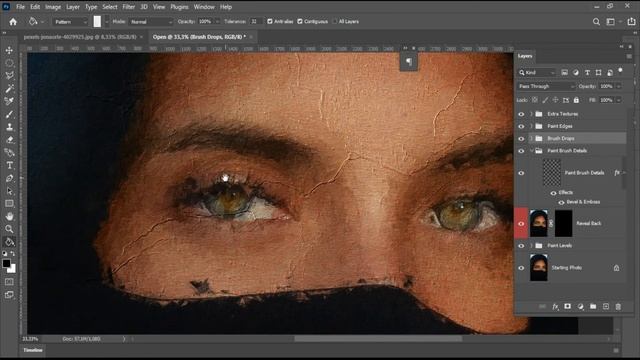640x360 pixels.
Task: Hide the Reveal Back layer
Action: 521,224
